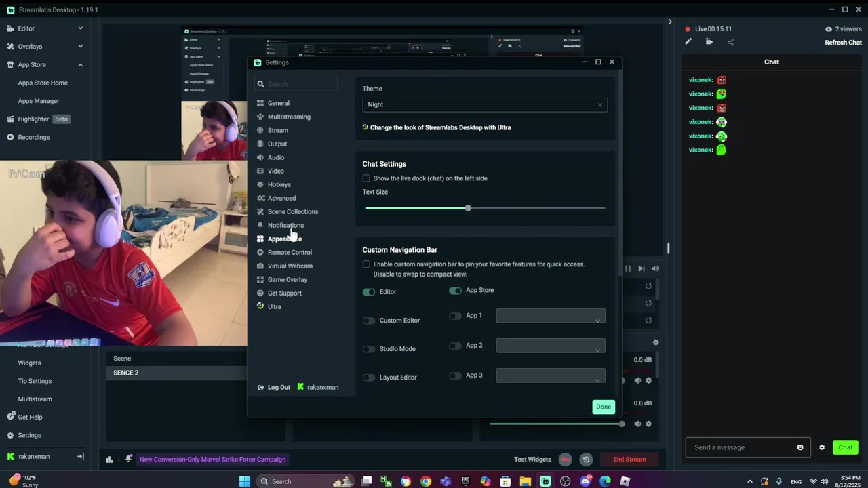The image size is (868, 488).
Task: Select Ultra in settings sidebar
Action: (x=269, y=306)
